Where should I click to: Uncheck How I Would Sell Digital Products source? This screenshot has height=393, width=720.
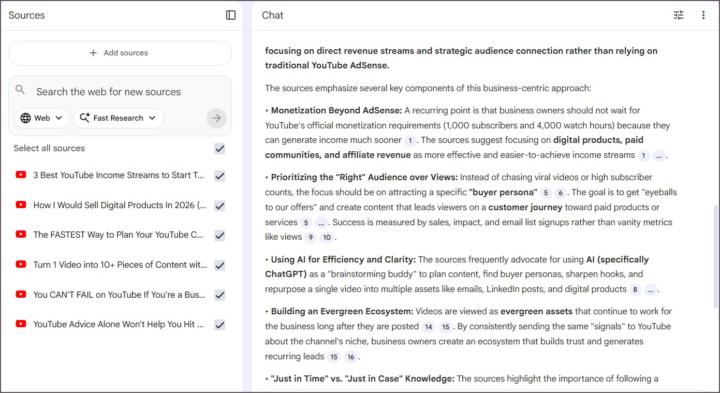(220, 206)
